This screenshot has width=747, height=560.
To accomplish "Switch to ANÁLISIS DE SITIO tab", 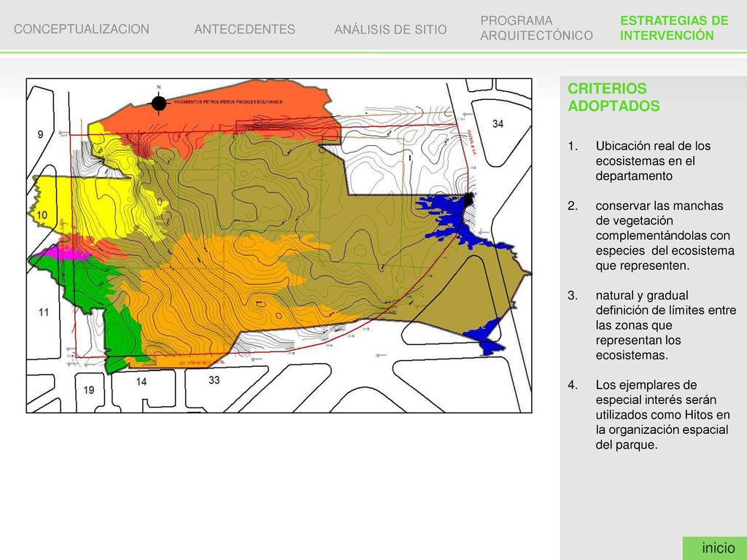I will click(x=391, y=29).
